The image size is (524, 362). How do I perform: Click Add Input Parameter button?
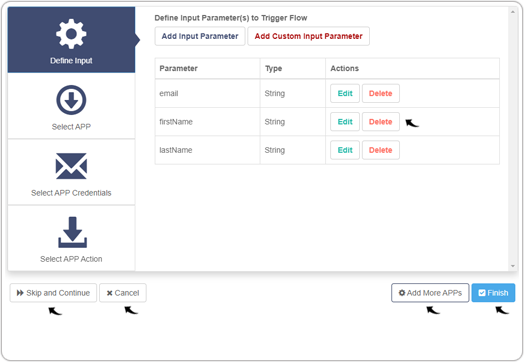(200, 36)
